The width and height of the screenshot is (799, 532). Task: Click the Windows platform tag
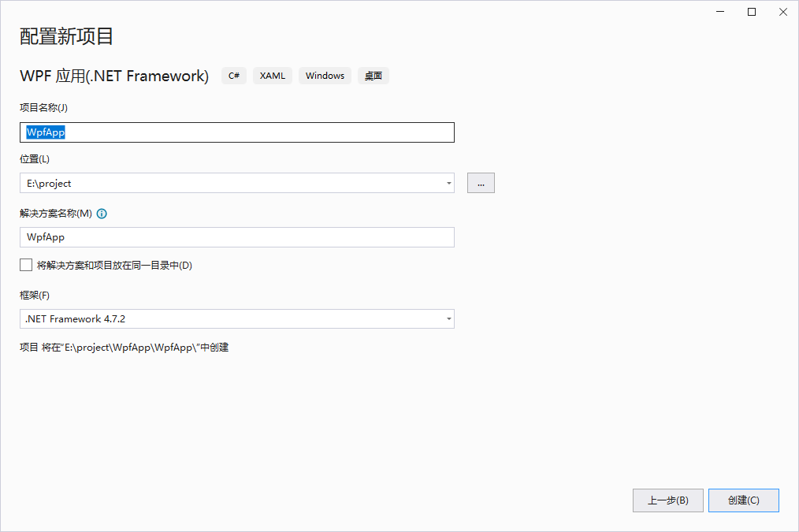tap(325, 76)
